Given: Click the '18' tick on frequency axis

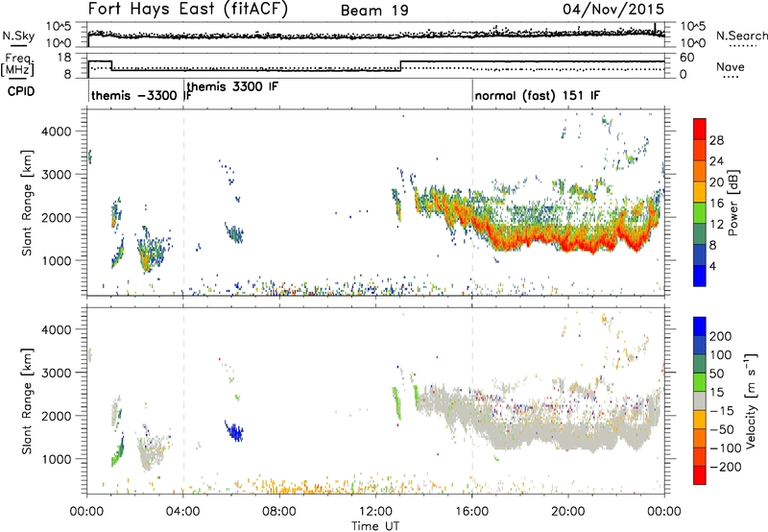Looking at the screenshot, I should click(64, 58).
